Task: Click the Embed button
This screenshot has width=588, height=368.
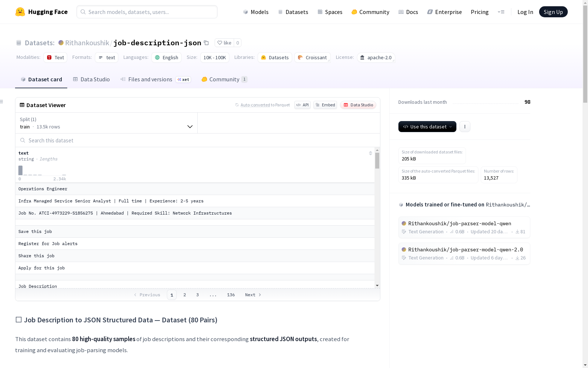Action: (x=325, y=105)
